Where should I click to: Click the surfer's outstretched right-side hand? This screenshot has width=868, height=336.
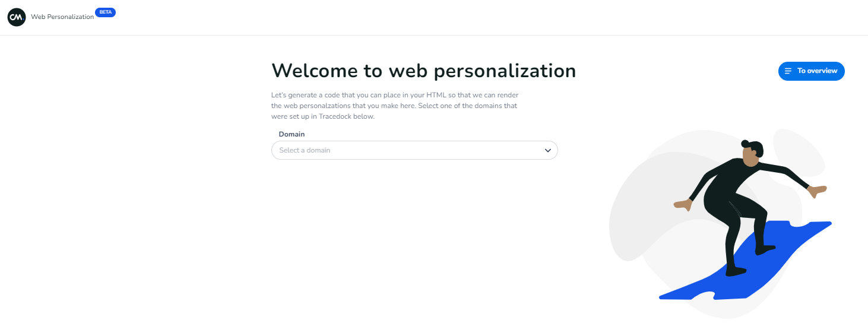pyautogui.click(x=818, y=191)
